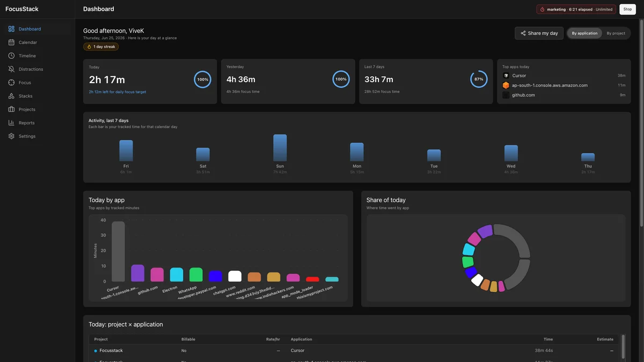644x362 pixels.
Task: Click the Sun activity bar
Action: (280, 148)
